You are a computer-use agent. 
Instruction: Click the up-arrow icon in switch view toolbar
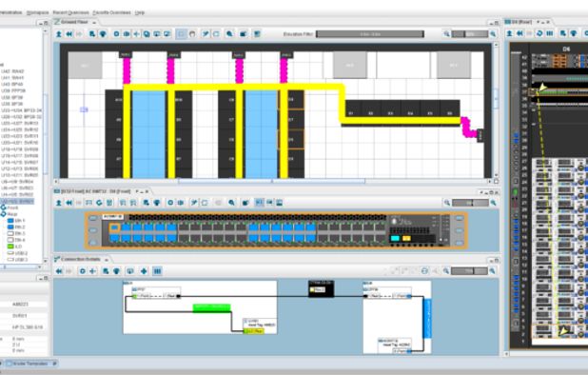(59, 203)
